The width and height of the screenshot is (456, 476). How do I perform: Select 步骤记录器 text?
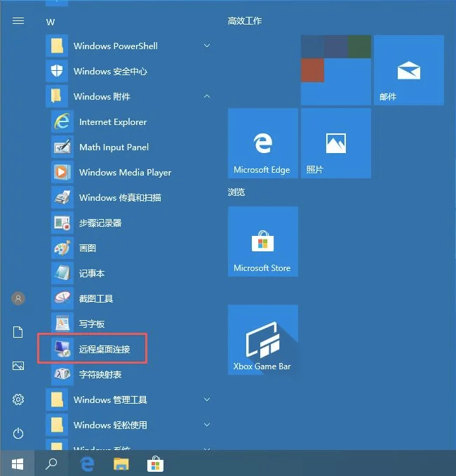tap(100, 223)
